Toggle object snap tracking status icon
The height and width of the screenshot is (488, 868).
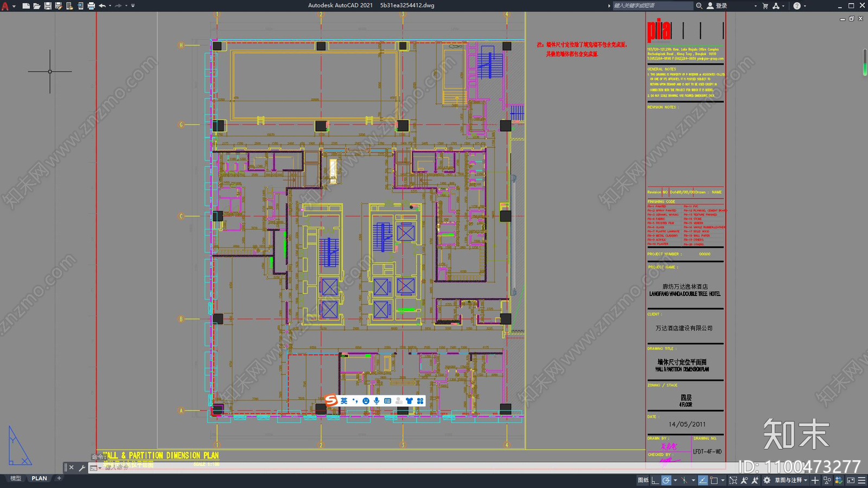(703, 480)
